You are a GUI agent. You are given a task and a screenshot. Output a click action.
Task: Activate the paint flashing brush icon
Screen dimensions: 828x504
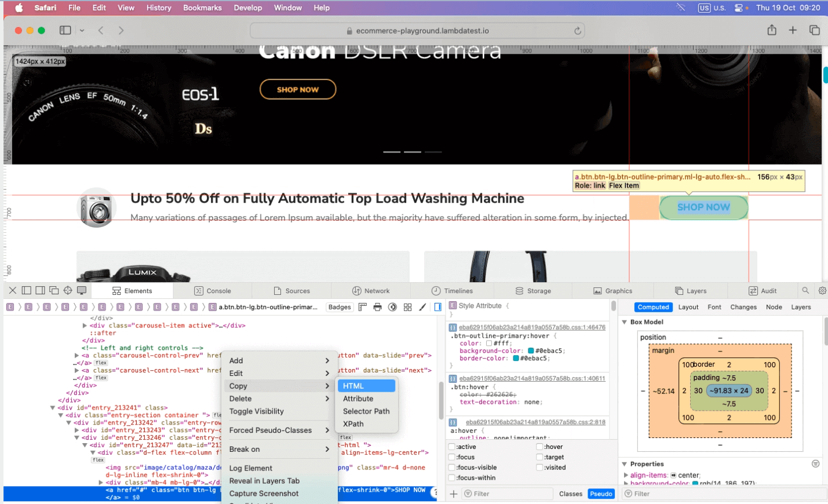click(x=423, y=307)
